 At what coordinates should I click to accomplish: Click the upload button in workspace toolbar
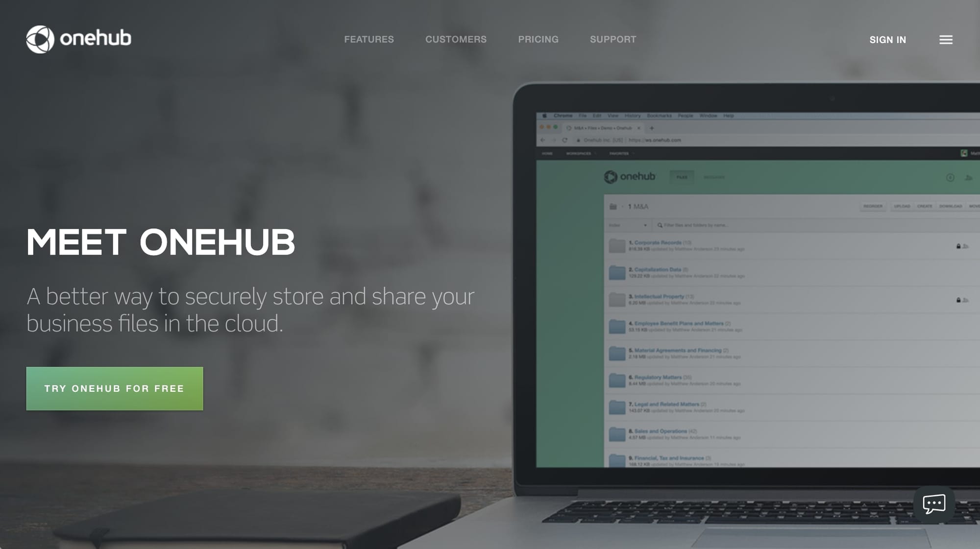[901, 205]
